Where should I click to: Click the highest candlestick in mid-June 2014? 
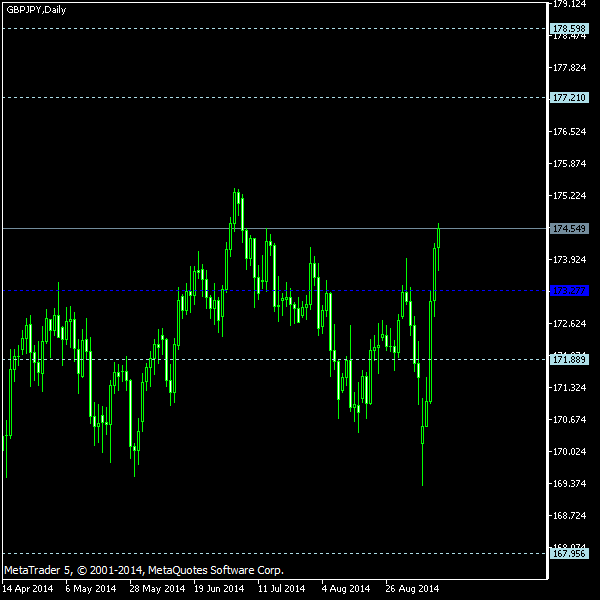(x=235, y=207)
